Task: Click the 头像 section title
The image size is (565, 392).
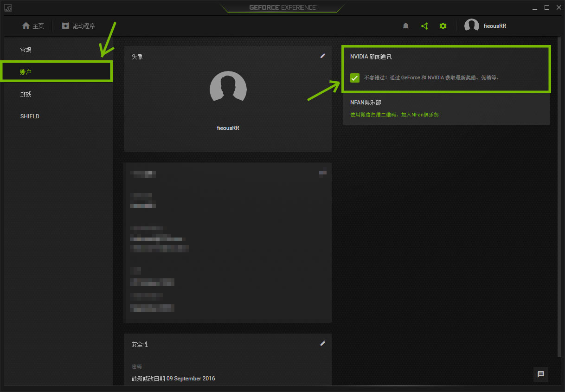Action: (x=137, y=57)
